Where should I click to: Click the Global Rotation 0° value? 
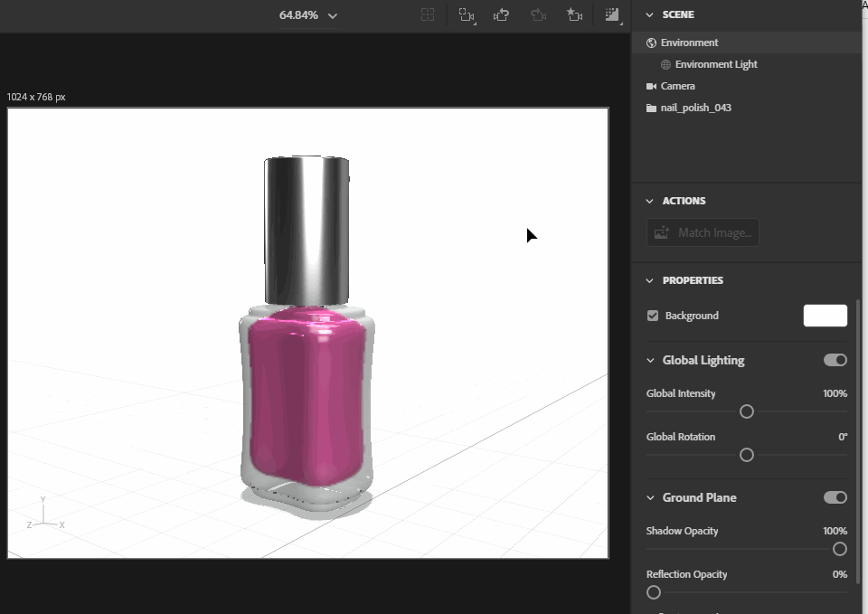[x=843, y=437]
